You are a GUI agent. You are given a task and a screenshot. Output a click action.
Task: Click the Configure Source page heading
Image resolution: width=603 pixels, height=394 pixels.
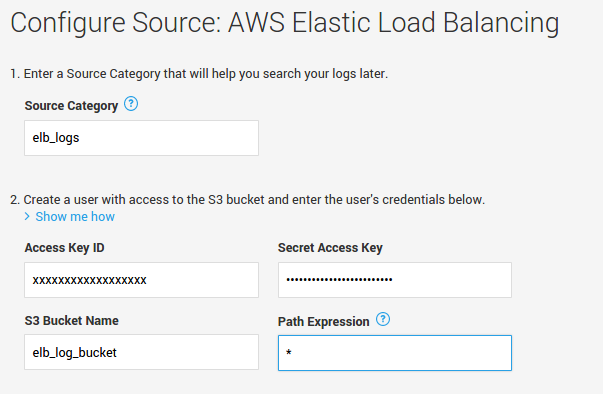pos(285,23)
